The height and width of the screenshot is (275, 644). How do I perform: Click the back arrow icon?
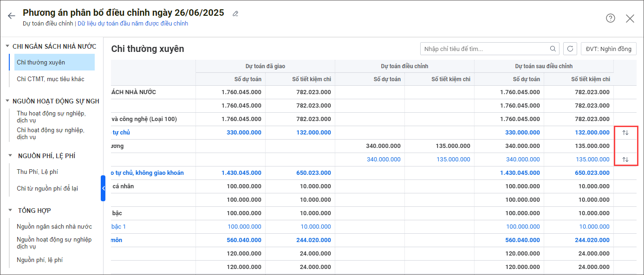[x=12, y=16]
